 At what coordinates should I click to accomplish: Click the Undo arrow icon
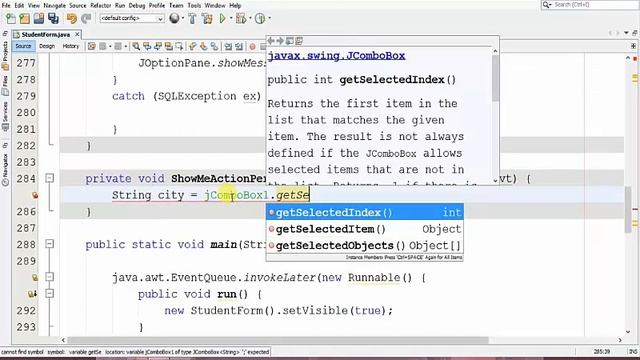click(72, 18)
